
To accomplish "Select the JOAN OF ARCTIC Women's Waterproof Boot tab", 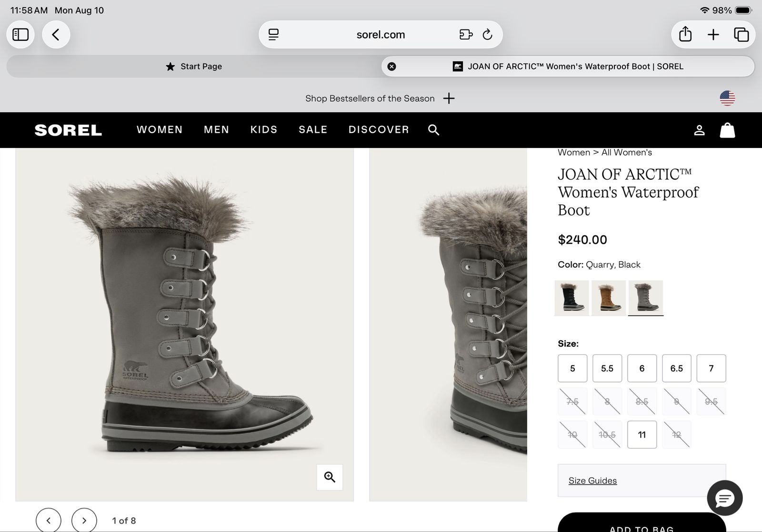I will pos(568,67).
